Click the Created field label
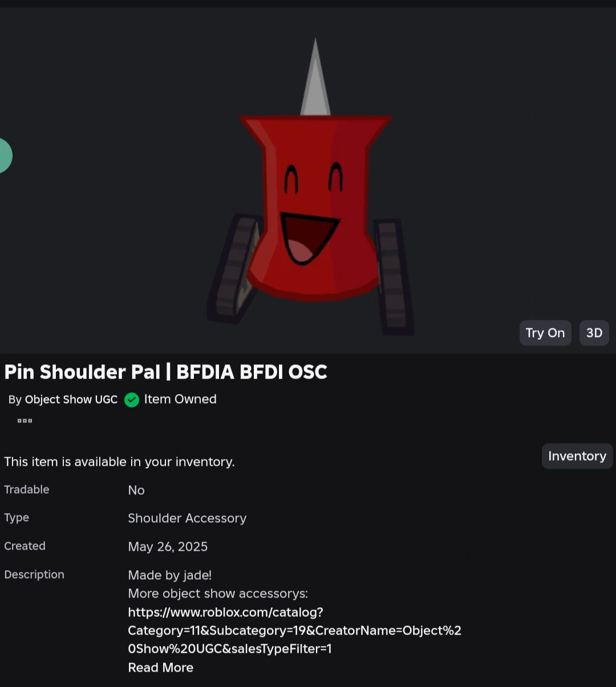The image size is (616, 687). click(x=25, y=546)
